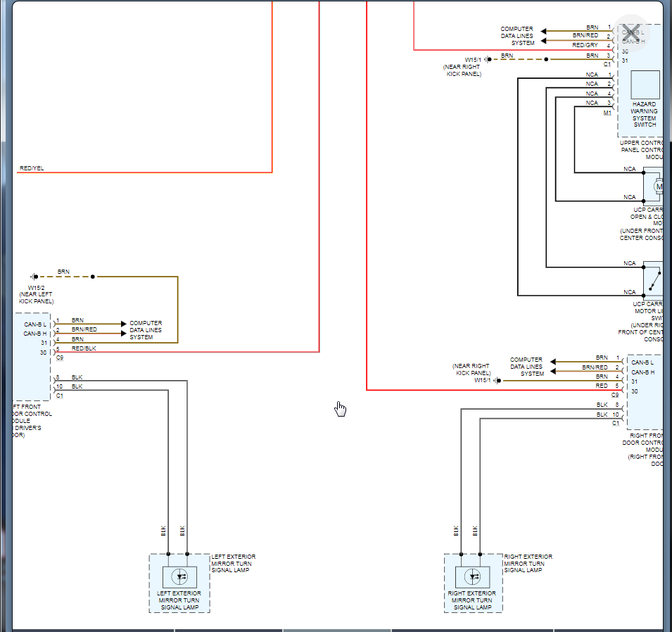The height and width of the screenshot is (632, 672).
Task: Click the dashed BRN wire label near W15/2
Action: [63, 272]
